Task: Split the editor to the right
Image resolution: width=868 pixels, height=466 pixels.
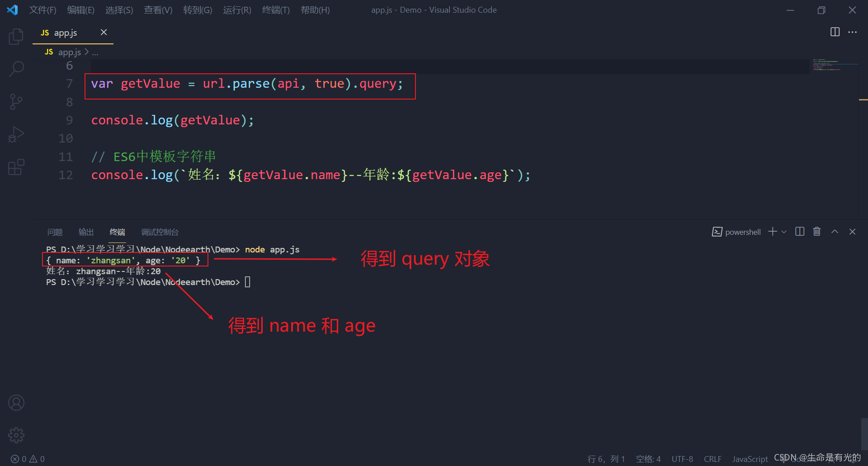Action: point(835,32)
